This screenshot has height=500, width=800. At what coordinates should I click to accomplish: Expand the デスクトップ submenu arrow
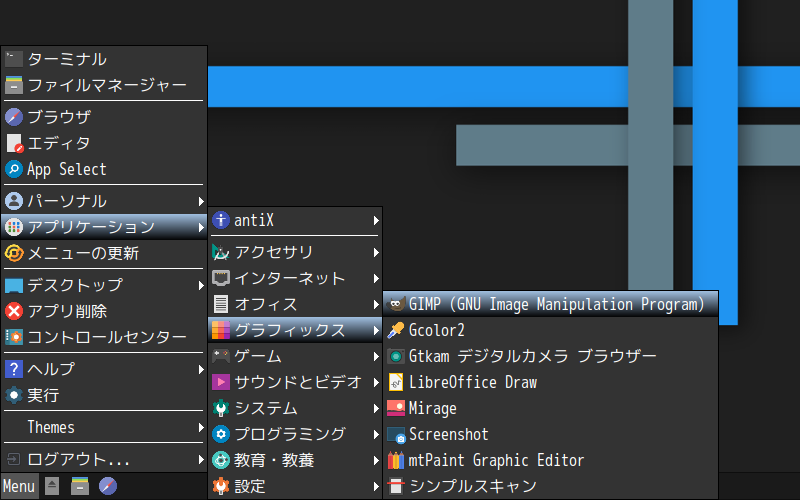[x=201, y=286]
